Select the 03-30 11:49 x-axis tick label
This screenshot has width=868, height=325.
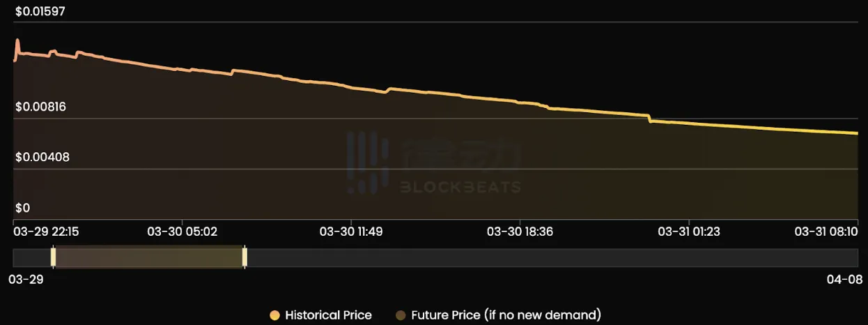[351, 231]
